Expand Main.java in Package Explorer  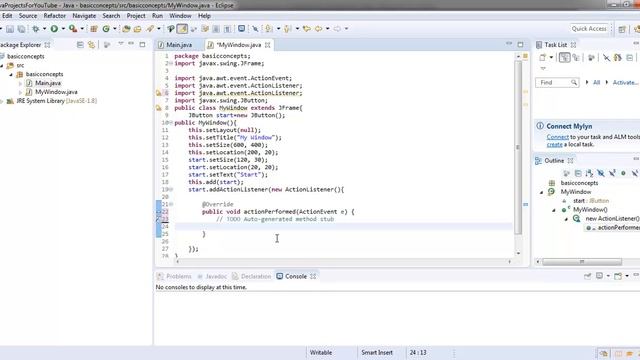pos(20,83)
